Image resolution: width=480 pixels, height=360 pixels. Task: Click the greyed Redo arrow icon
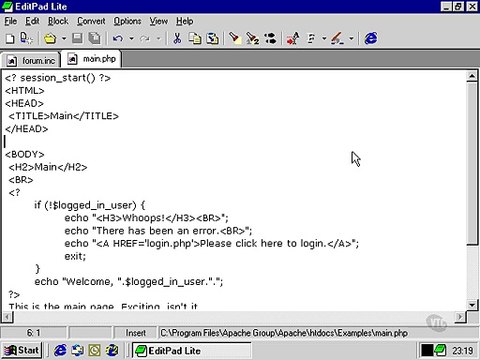pos(145,39)
